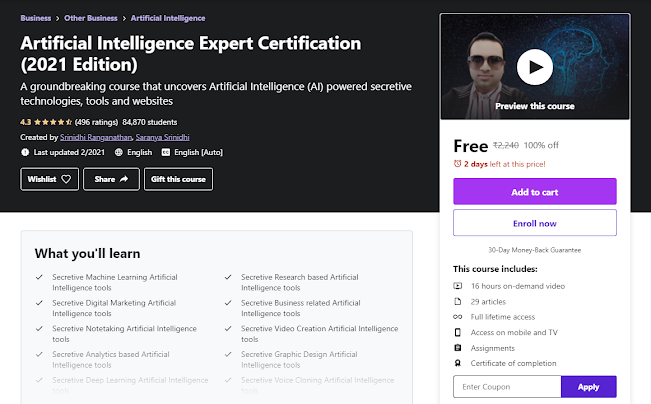
Task: Click the 4.3 rating number
Action: [25, 122]
